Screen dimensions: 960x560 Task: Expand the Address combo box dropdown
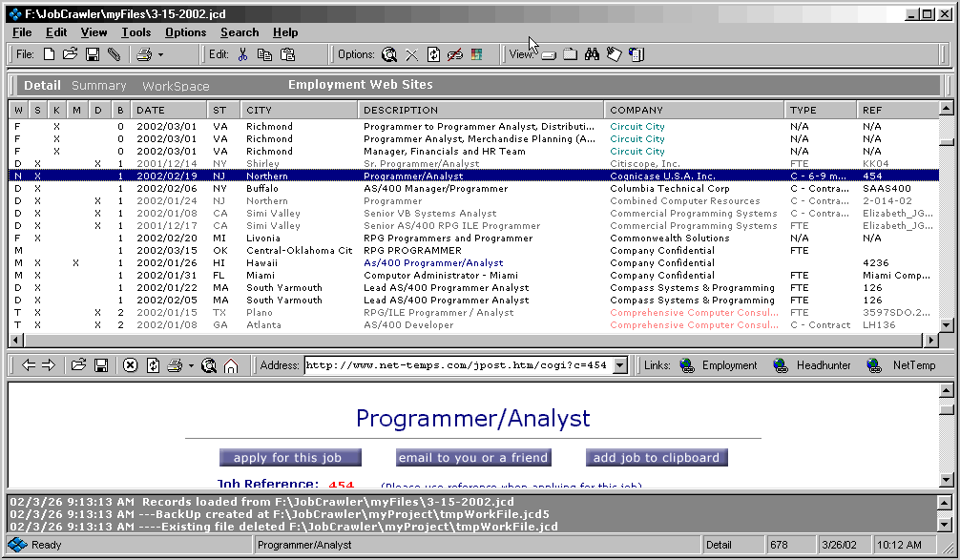pyautogui.click(x=620, y=365)
